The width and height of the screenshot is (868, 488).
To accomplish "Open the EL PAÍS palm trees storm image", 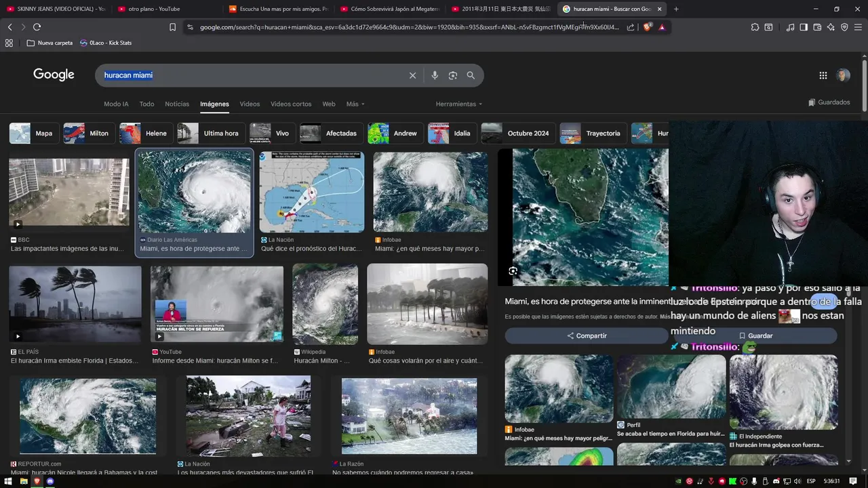I will click(x=75, y=304).
